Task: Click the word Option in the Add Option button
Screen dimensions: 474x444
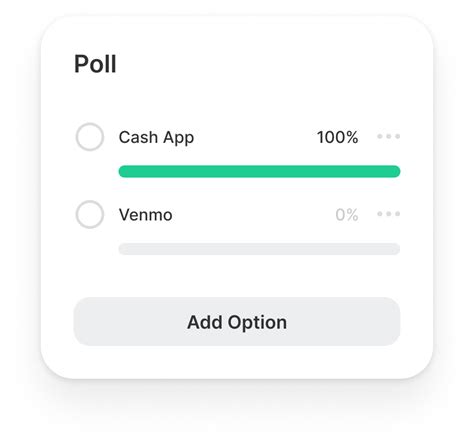Action: pyautogui.click(x=257, y=323)
